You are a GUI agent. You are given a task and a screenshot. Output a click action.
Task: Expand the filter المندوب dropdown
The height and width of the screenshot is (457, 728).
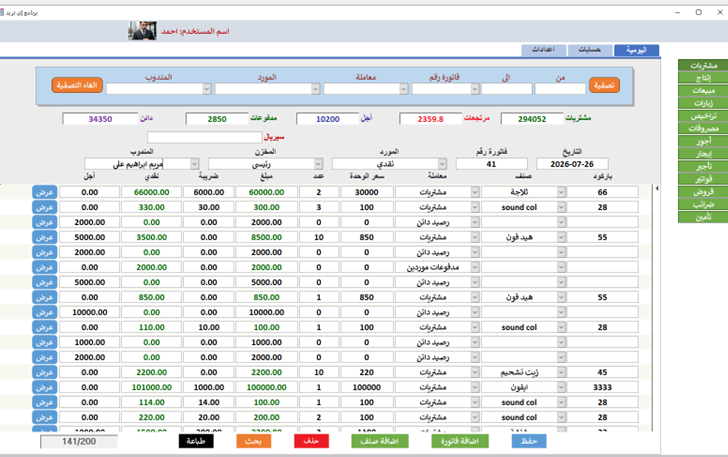tap(207, 89)
